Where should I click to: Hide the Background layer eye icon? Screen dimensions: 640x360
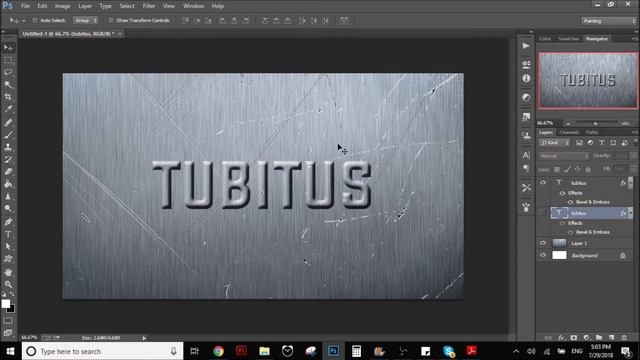click(x=543, y=255)
